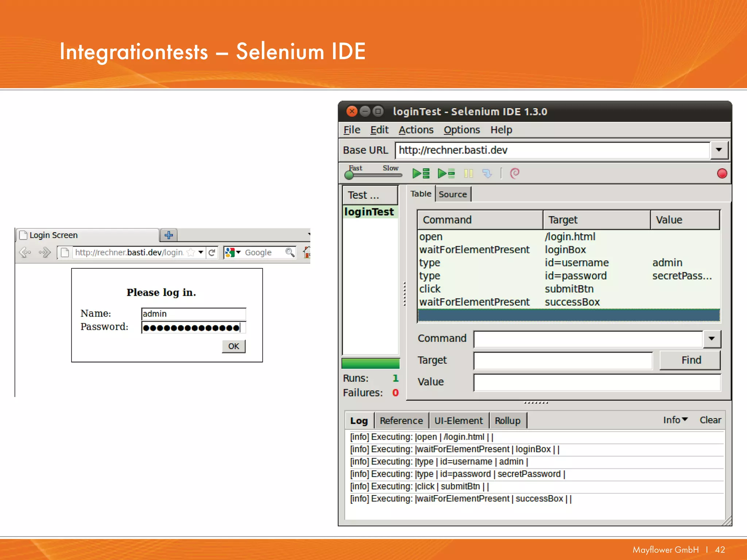Image resolution: width=747 pixels, height=560 pixels.
Task: Select waitForElementPresent loginBox row
Action: (569, 250)
